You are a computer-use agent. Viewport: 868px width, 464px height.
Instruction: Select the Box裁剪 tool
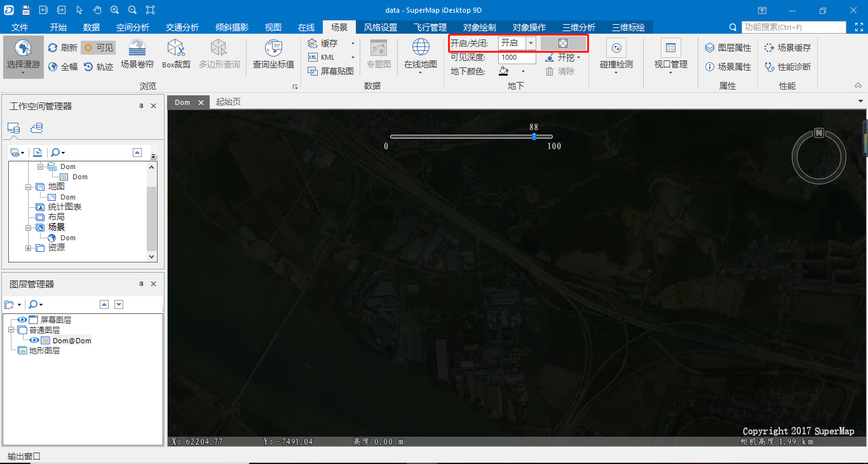click(176, 55)
